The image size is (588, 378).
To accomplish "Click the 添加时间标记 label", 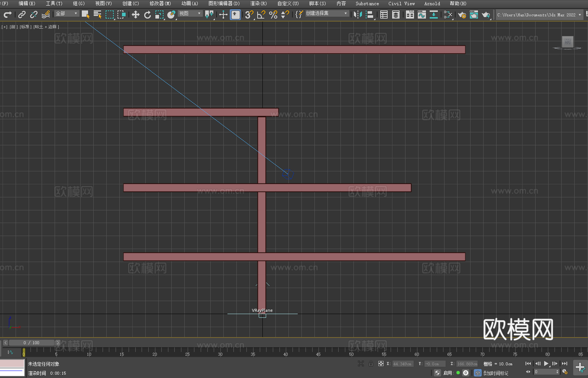I will 495,373.
